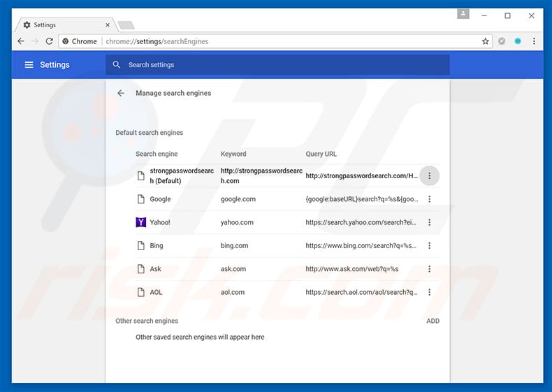Click the Search engine column header
Viewport: 552px width, 392px height.
pos(157,154)
